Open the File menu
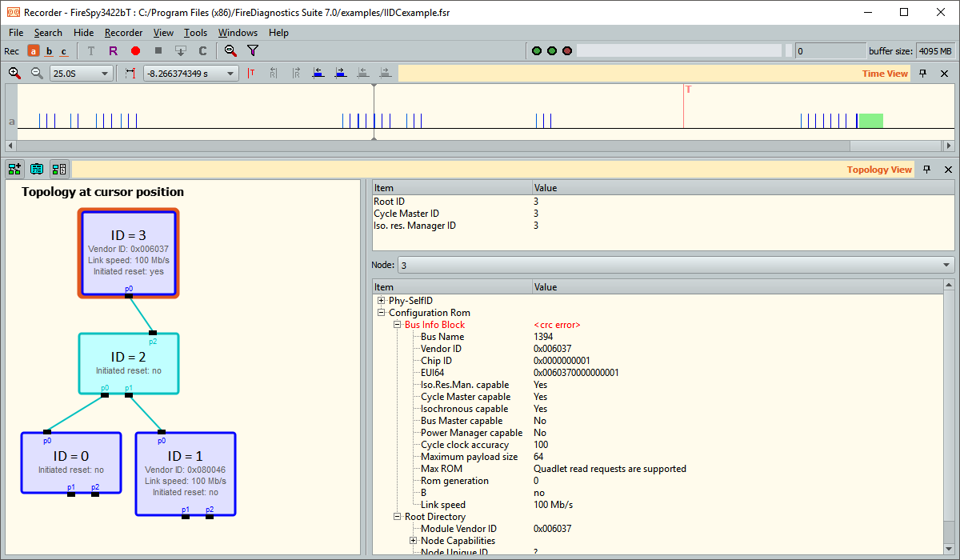The image size is (960, 560). click(16, 33)
